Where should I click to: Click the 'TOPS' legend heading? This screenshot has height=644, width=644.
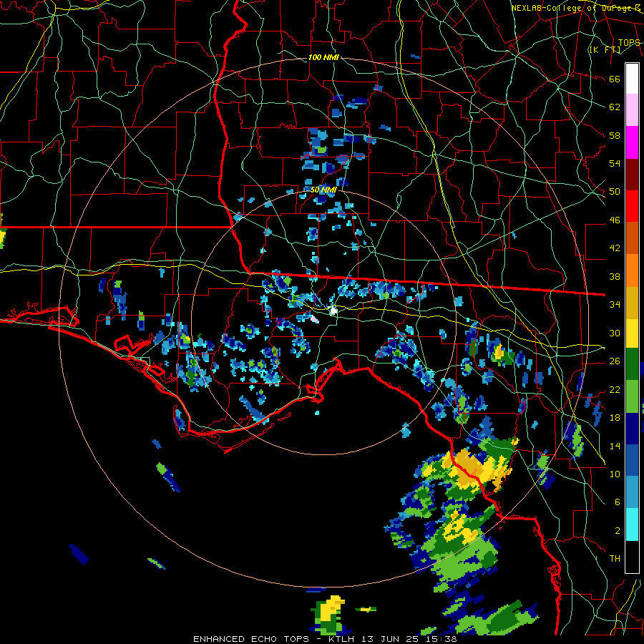click(x=629, y=43)
